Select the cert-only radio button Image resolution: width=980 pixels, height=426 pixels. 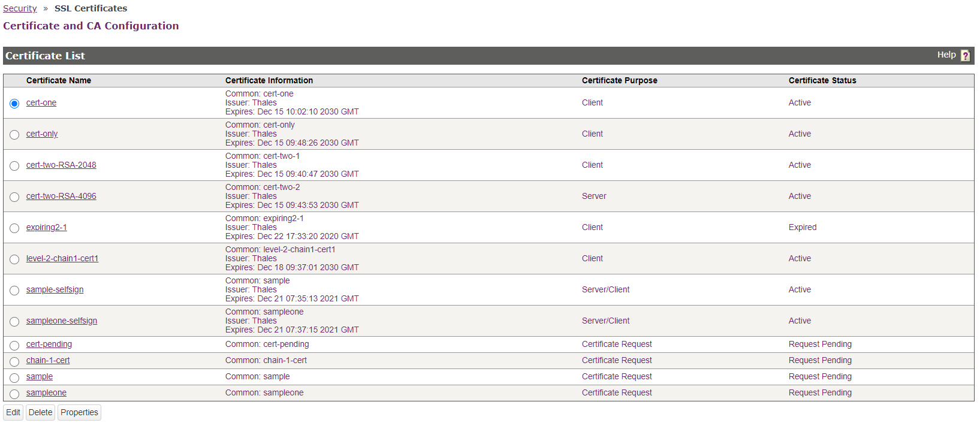[x=14, y=134]
